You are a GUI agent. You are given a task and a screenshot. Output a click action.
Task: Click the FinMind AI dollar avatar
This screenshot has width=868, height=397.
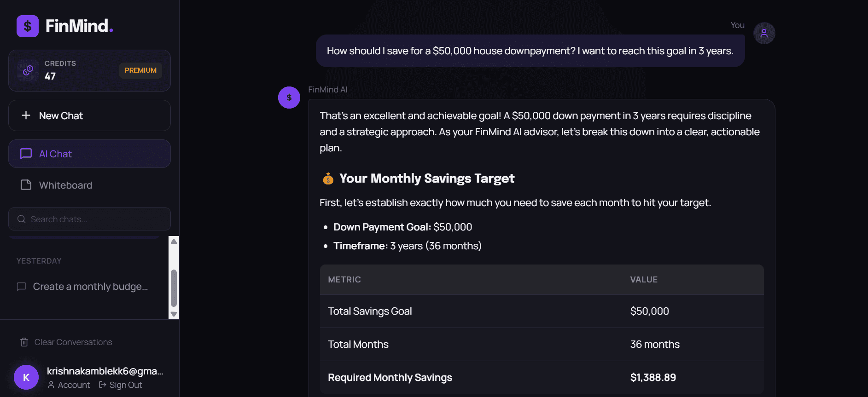[x=289, y=98]
